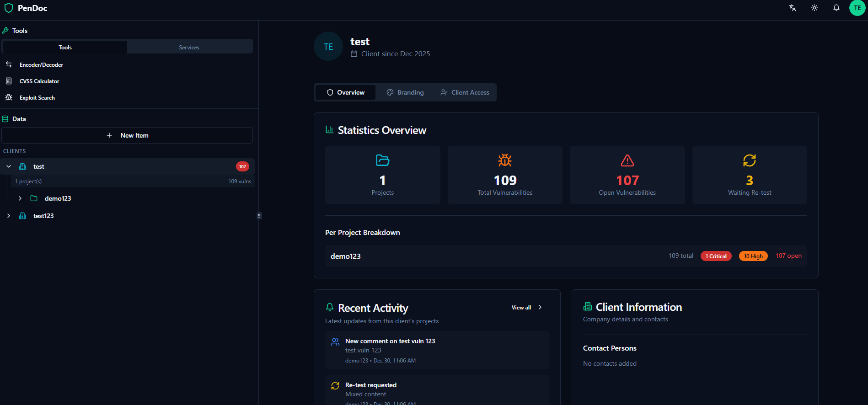Select the Overview tab
The width and height of the screenshot is (868, 405).
pyautogui.click(x=345, y=92)
